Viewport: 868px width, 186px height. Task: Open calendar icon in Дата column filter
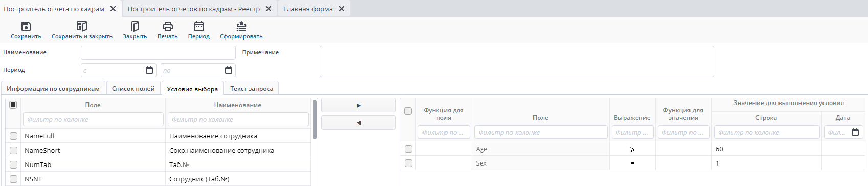[855, 132]
